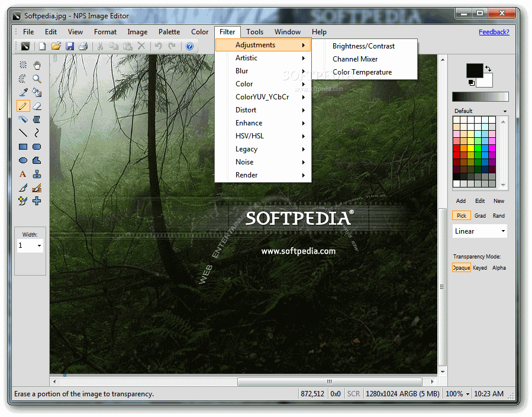Click the vertical scrollbar down arrow
The width and height of the screenshot is (532, 417).
click(443, 371)
